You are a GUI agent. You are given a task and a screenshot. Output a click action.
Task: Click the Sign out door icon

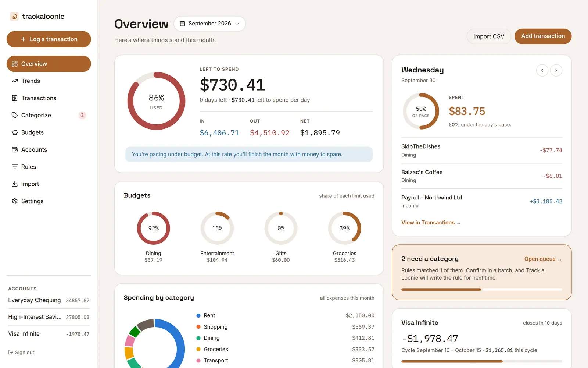coord(11,353)
